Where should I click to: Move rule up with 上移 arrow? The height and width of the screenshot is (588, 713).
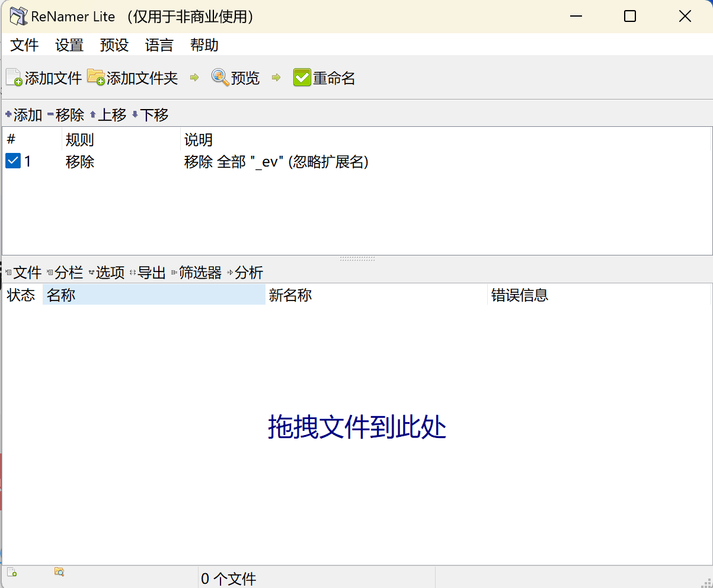coord(107,114)
